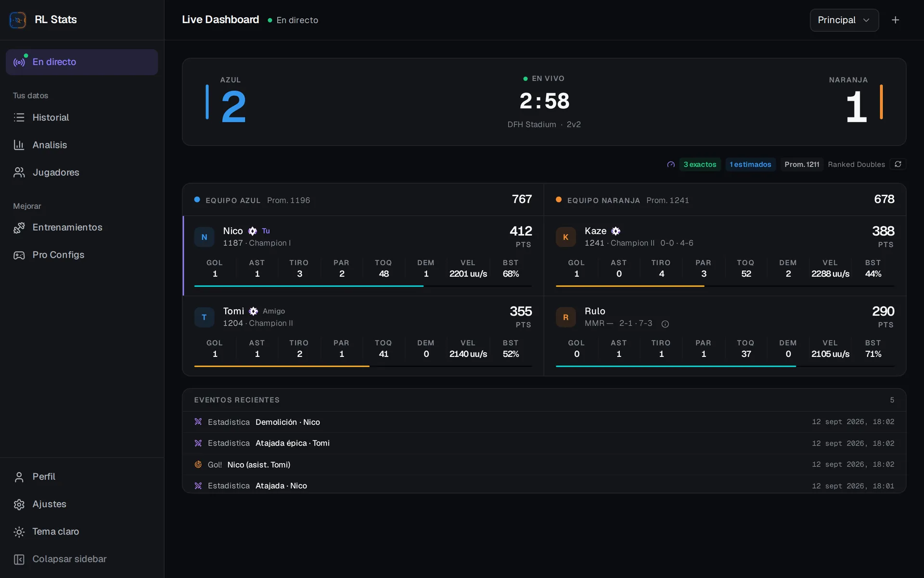Click the blue team score 2
This screenshot has height=578, width=924.
(234, 106)
